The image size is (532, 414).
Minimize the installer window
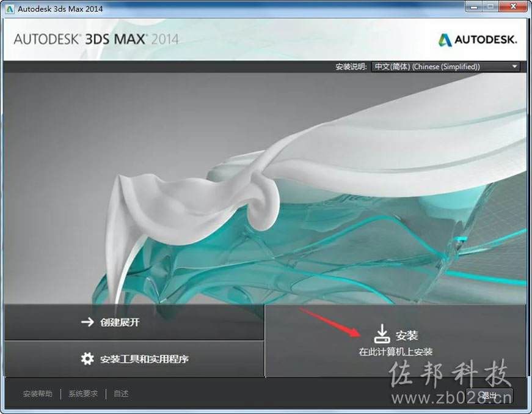pos(474,7)
